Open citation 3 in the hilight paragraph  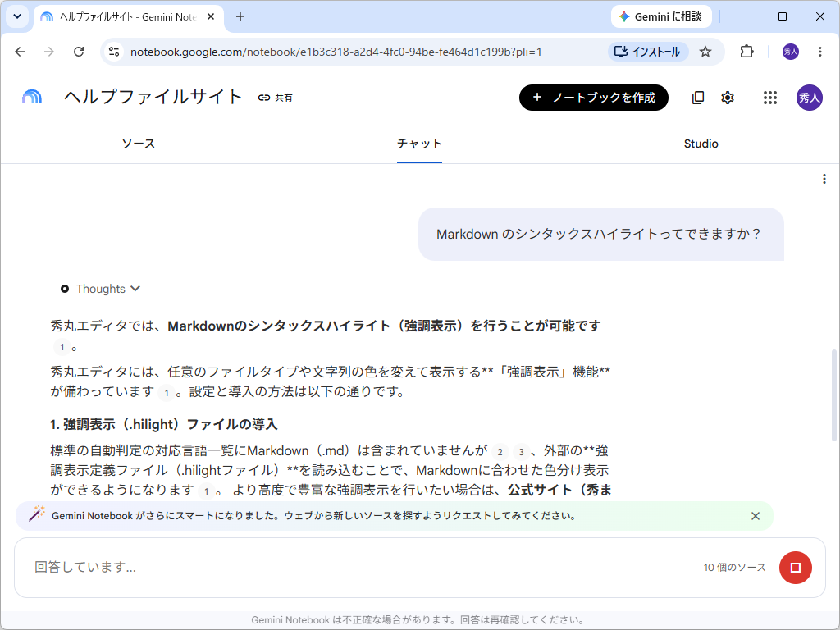(x=521, y=452)
